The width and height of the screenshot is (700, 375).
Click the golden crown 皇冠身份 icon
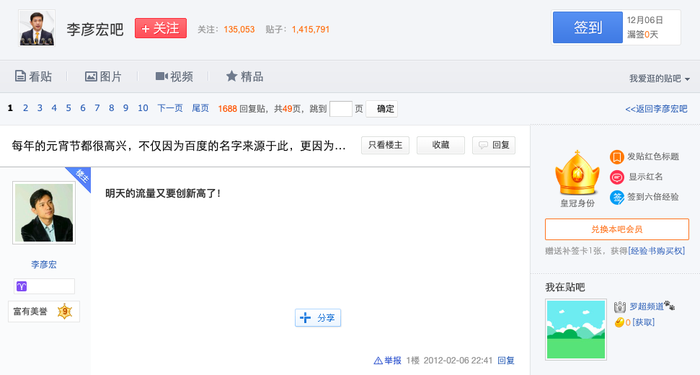pos(577,173)
